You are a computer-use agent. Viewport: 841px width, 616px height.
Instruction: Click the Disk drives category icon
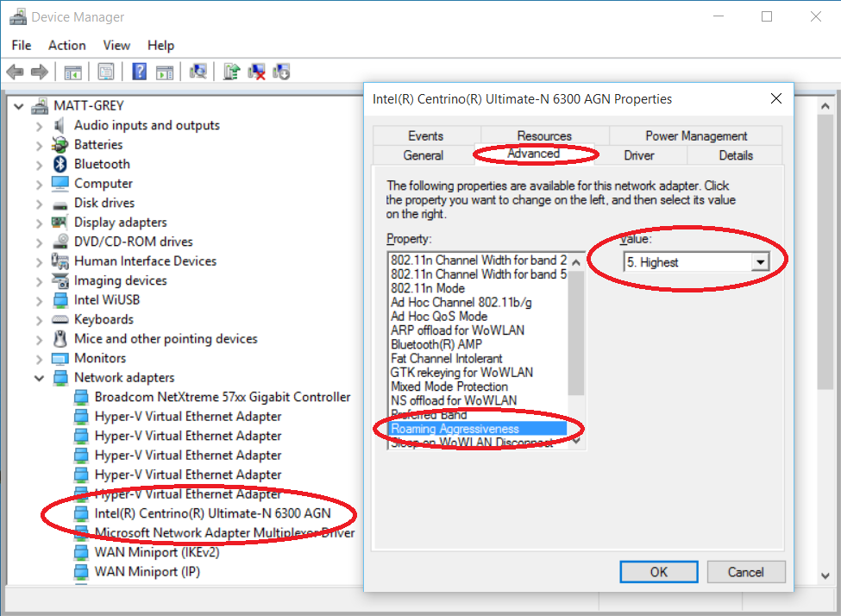click(60, 204)
